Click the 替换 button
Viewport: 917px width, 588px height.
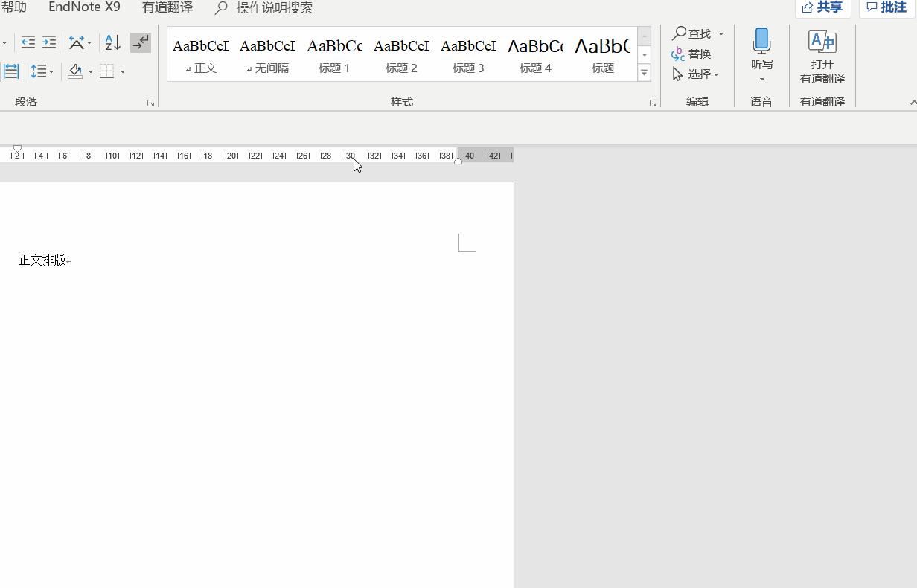pos(691,54)
